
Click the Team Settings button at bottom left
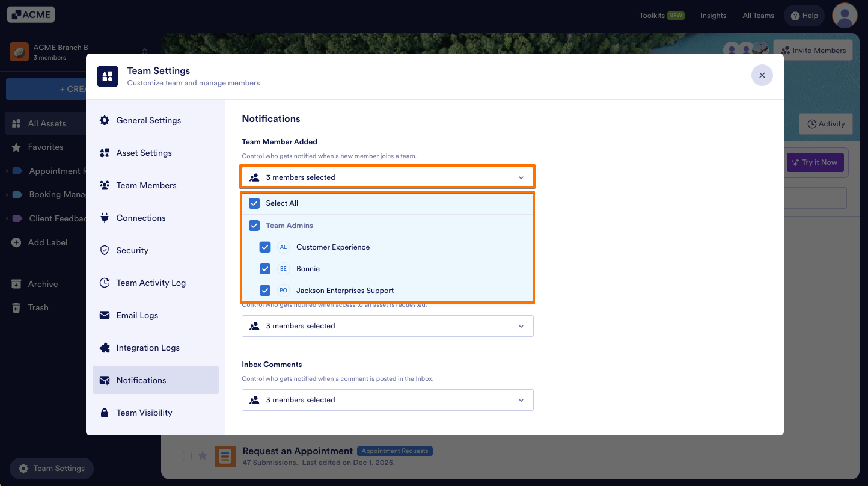coord(52,469)
